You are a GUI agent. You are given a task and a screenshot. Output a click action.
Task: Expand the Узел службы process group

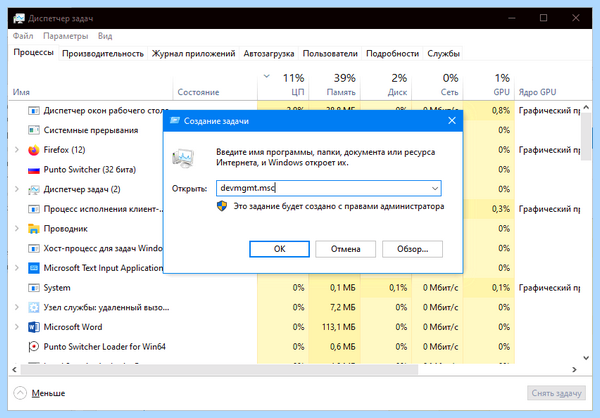[x=16, y=307]
